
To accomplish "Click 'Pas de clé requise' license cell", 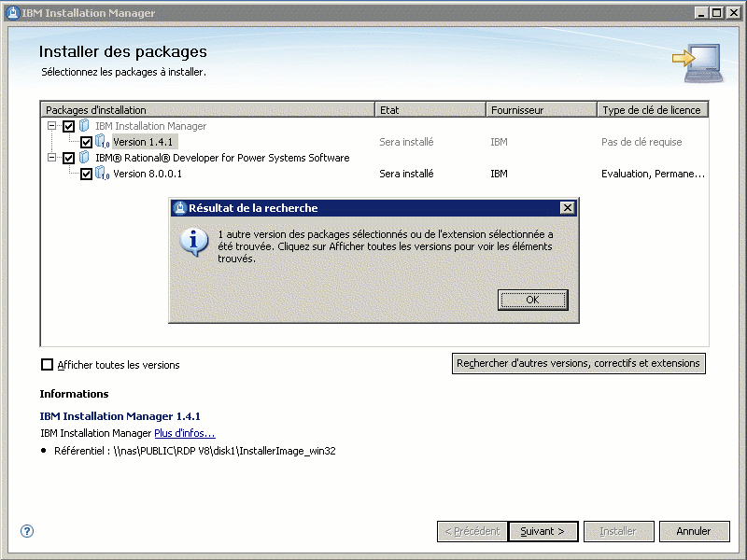I will (x=641, y=142).
